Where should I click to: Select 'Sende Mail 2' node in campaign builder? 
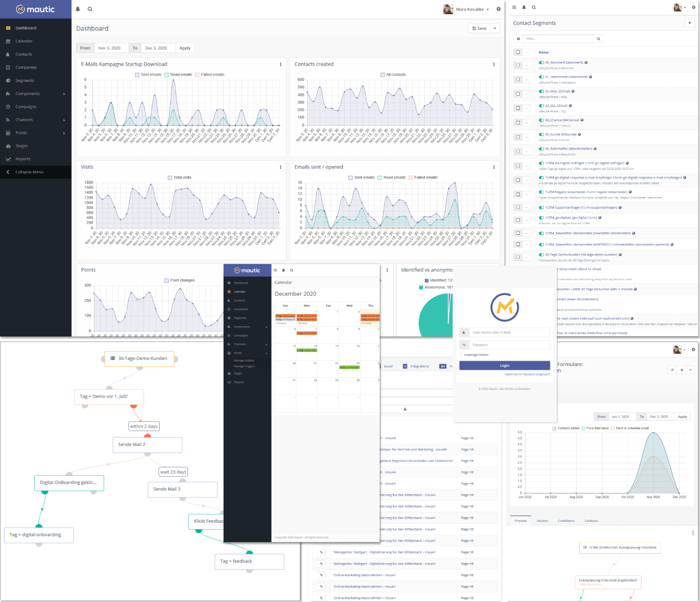coord(147,445)
